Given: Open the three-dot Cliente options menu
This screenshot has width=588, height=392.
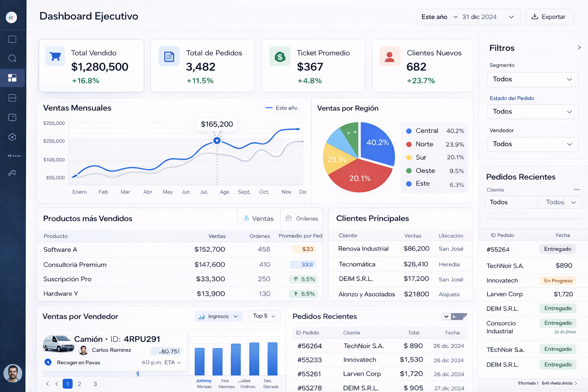Looking at the screenshot, I should coord(577,190).
